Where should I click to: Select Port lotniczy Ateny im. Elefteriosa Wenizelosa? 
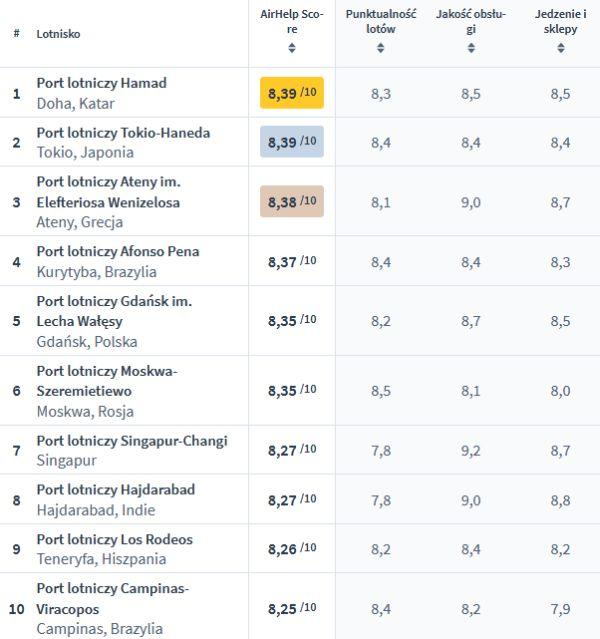coord(108,192)
